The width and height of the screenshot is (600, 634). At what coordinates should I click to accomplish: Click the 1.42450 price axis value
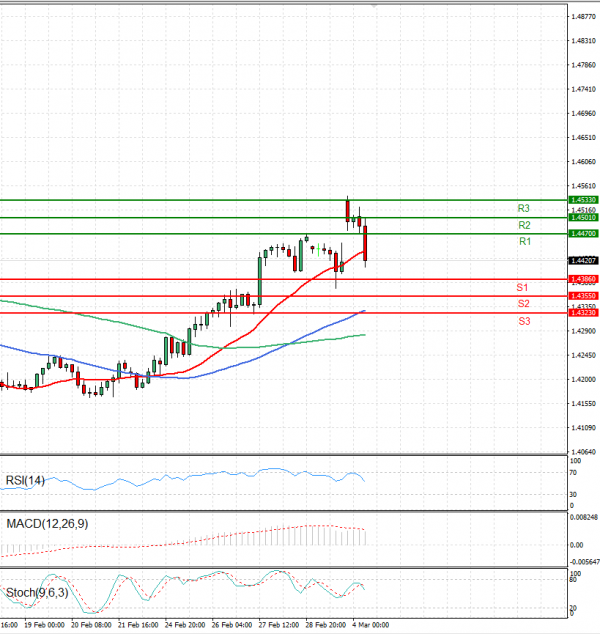(x=583, y=355)
